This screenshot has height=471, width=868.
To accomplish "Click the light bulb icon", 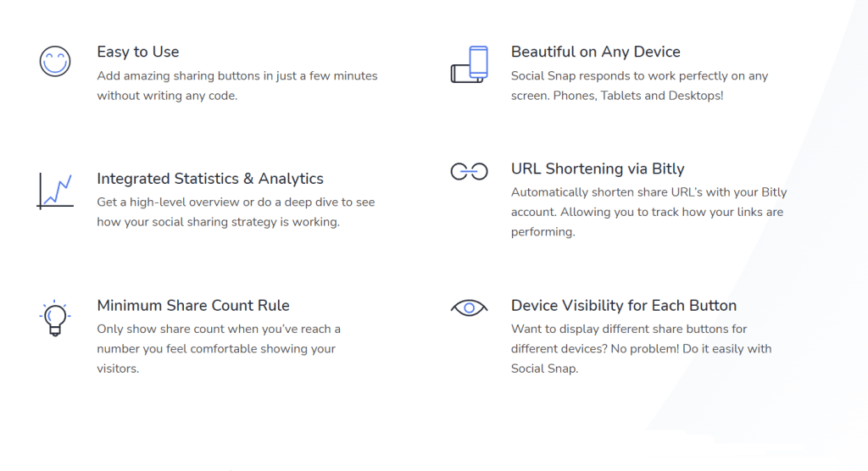I will click(55, 319).
